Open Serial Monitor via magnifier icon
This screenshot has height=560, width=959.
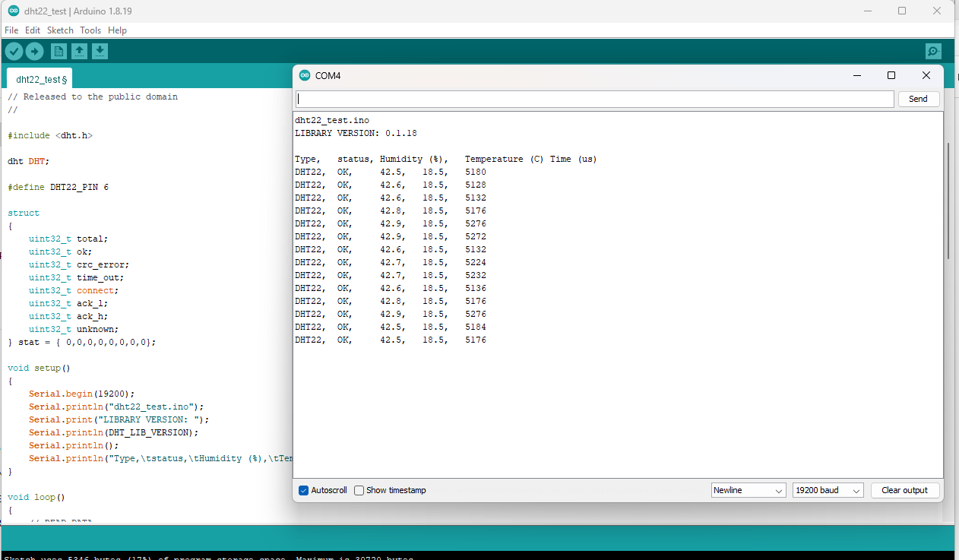[933, 51]
